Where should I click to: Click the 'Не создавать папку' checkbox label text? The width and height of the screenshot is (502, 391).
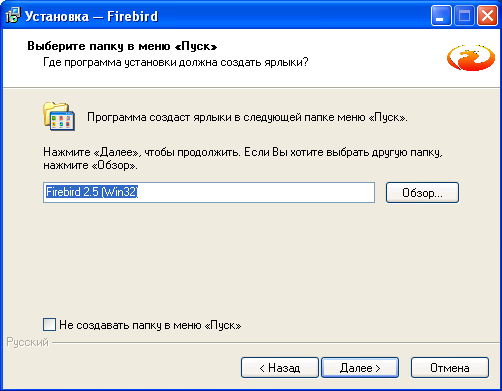tap(150, 325)
